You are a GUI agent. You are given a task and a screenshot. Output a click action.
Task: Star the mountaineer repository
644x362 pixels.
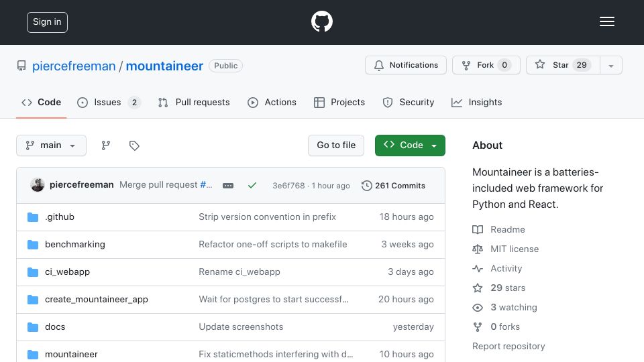point(563,65)
